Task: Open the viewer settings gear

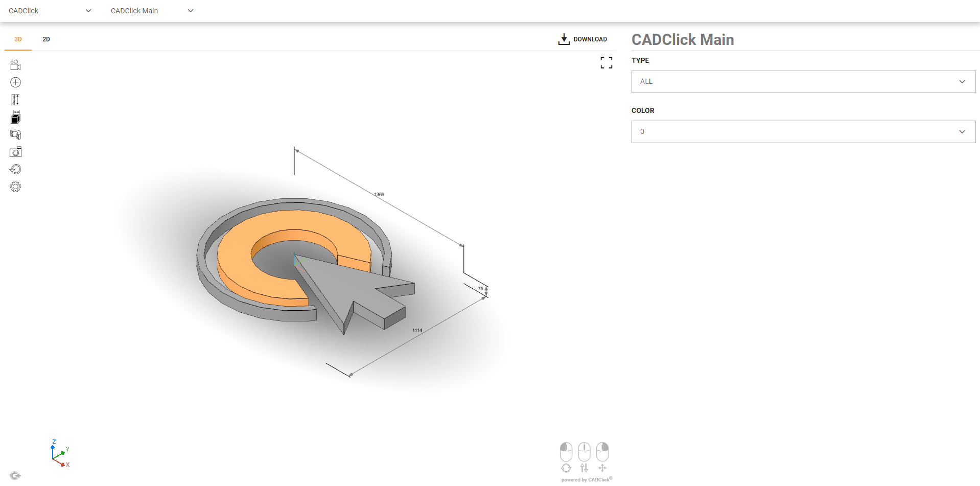Action: pos(15,187)
